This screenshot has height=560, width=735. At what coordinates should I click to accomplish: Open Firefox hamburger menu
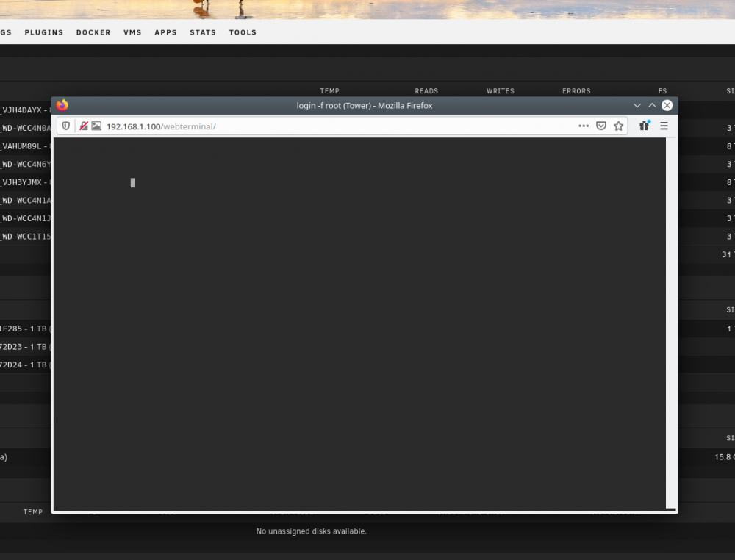coord(664,126)
